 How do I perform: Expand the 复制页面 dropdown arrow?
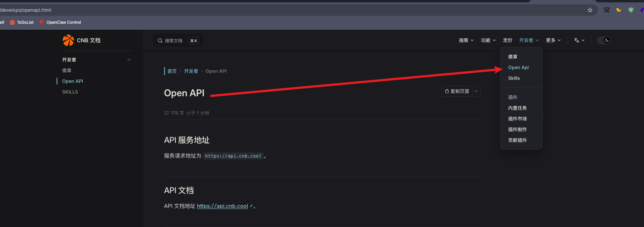476,91
